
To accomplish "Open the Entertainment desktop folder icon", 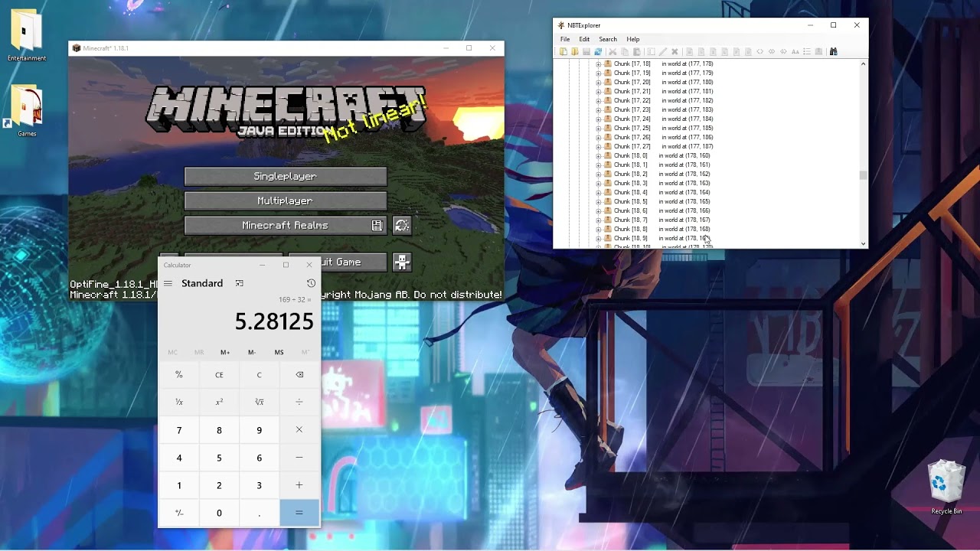I will tap(27, 36).
